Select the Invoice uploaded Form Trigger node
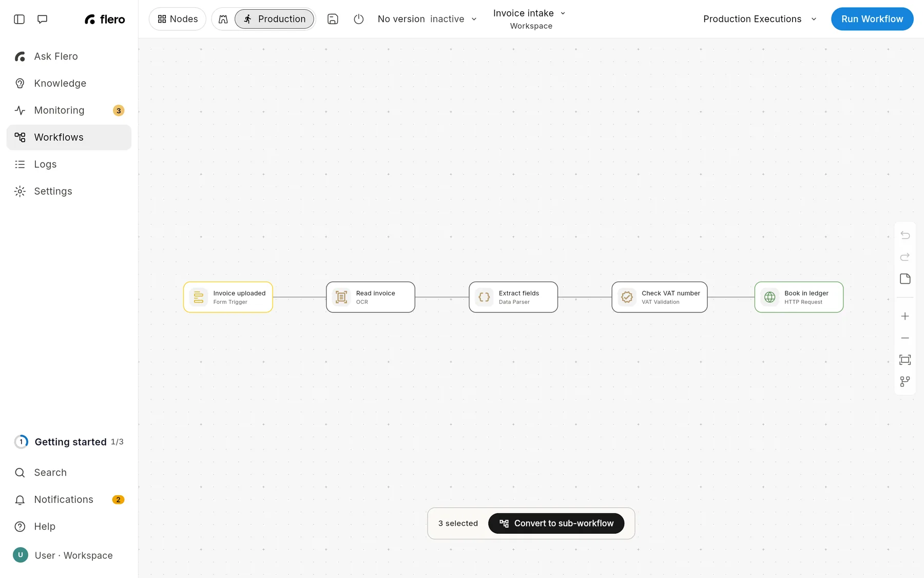The height and width of the screenshot is (578, 924). [228, 297]
